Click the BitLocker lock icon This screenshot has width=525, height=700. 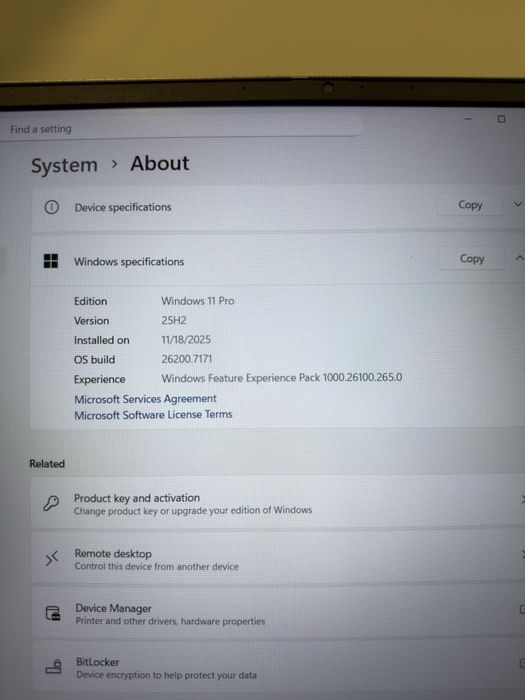[54, 667]
